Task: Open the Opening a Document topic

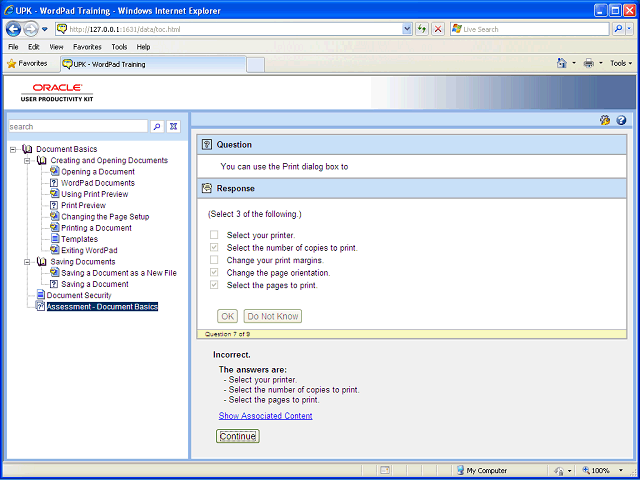Action: click(98, 172)
